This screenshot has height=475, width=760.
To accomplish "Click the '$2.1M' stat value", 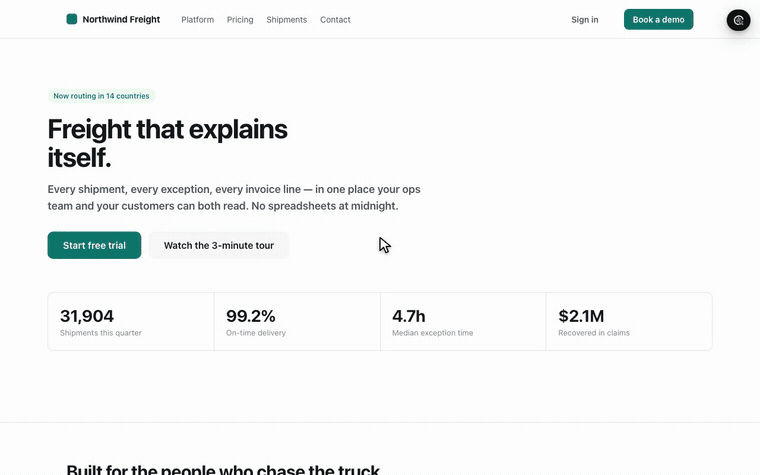I will pyautogui.click(x=581, y=316).
